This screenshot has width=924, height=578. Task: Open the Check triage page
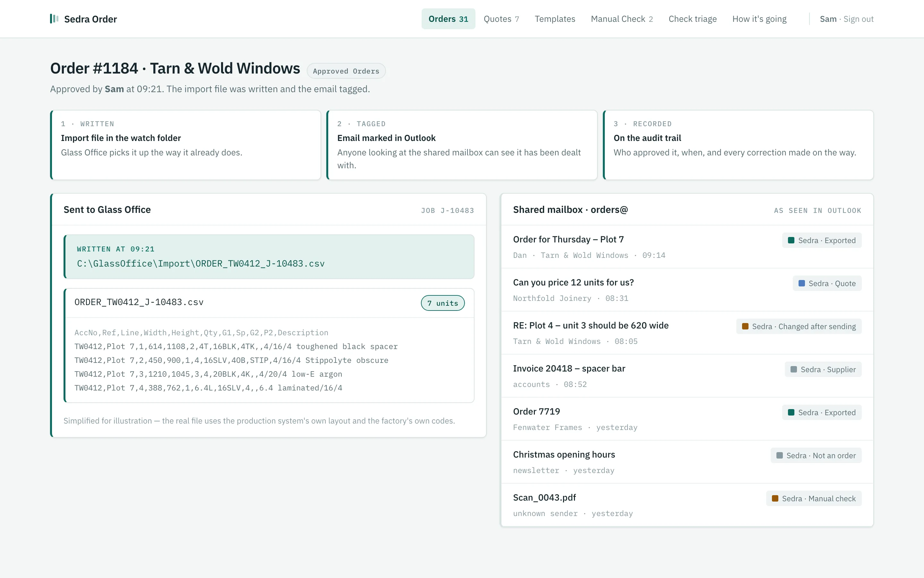692,19
